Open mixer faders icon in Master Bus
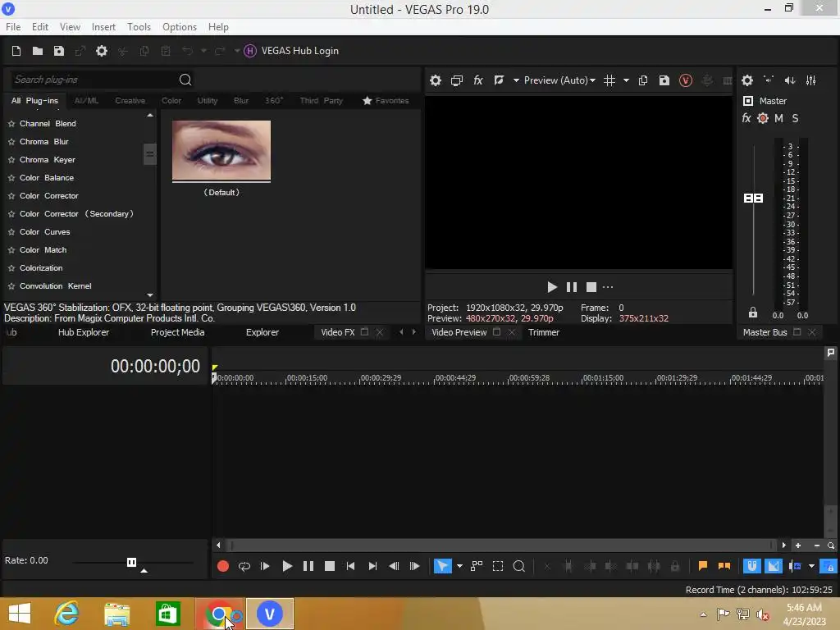 811,80
